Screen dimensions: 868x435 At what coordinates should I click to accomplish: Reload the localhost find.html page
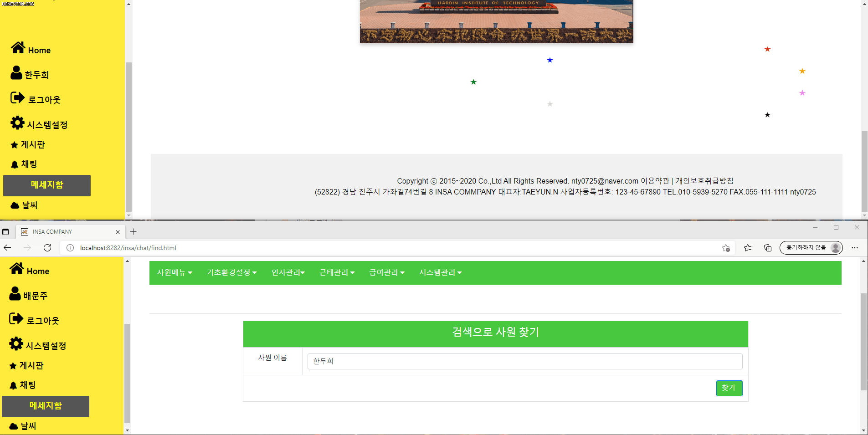coord(47,248)
